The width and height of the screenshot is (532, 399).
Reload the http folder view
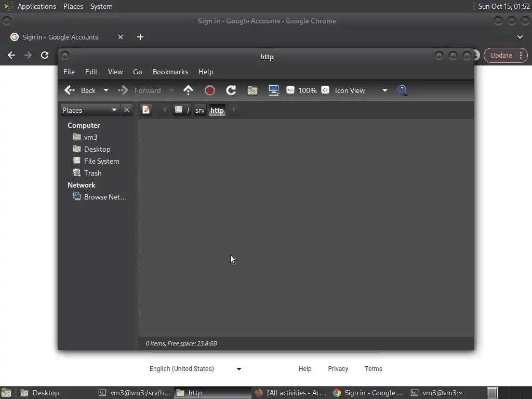click(x=231, y=90)
